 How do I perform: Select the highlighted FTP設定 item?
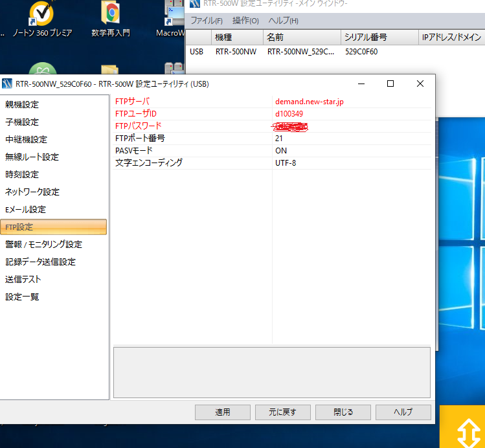click(54, 227)
